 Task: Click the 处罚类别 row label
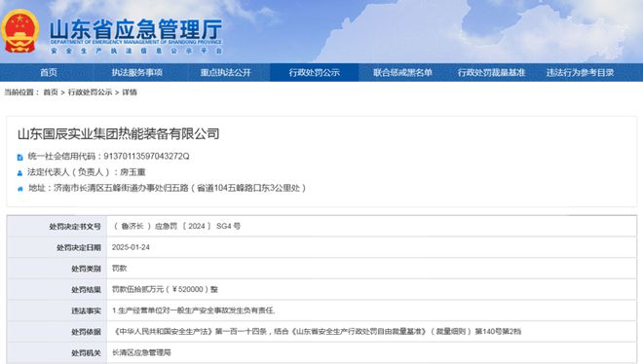pyautogui.click(x=86, y=269)
